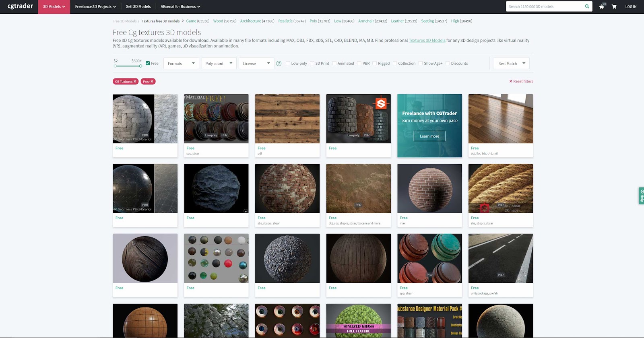Open the Best Match sort dropdown

[512, 63]
